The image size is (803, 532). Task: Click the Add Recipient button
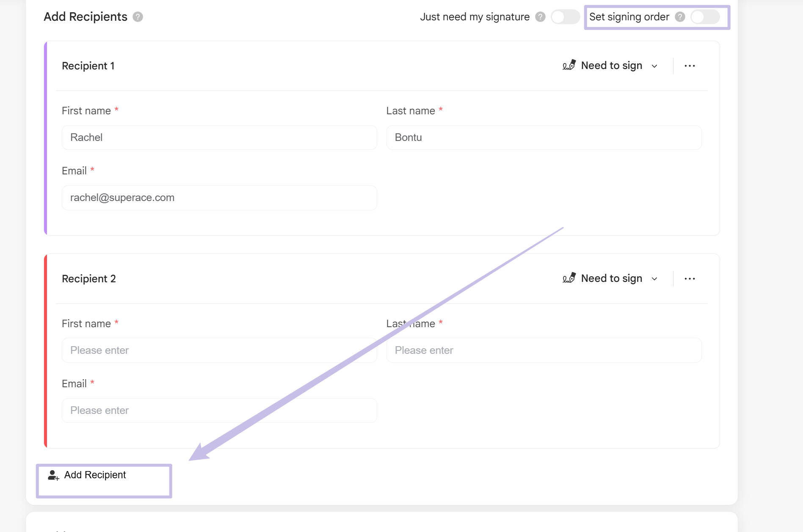click(x=95, y=475)
